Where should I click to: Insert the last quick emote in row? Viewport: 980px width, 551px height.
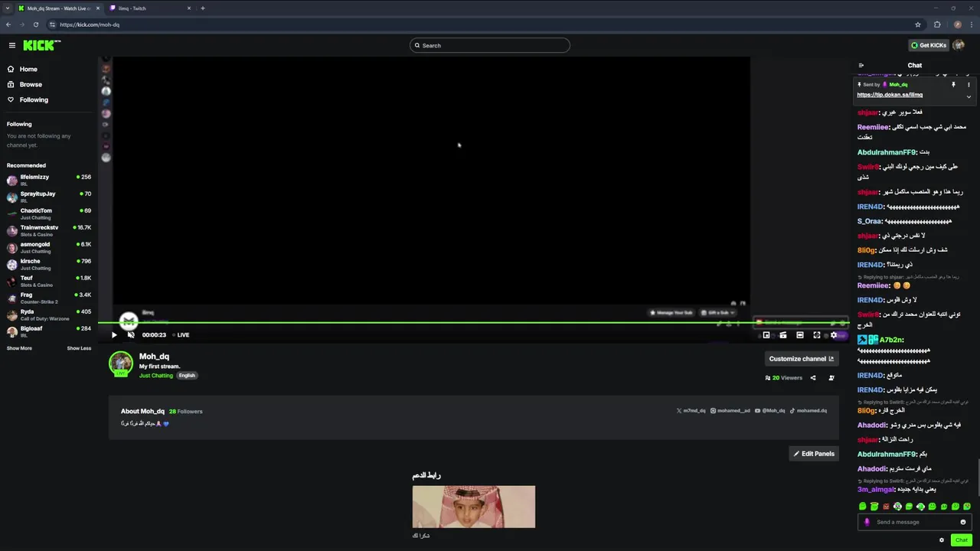pos(967,507)
